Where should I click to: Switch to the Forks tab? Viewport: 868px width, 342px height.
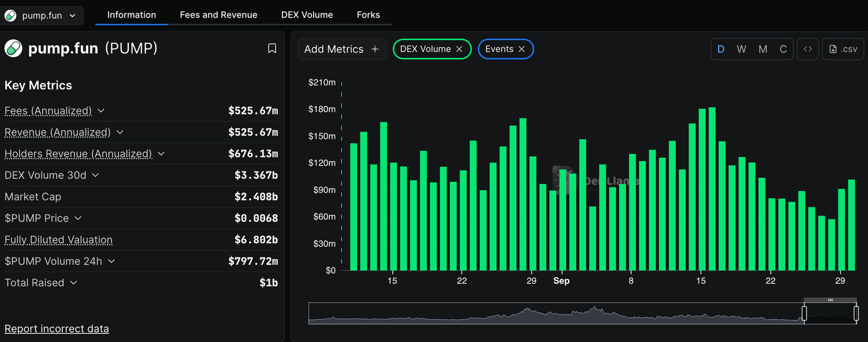point(368,15)
